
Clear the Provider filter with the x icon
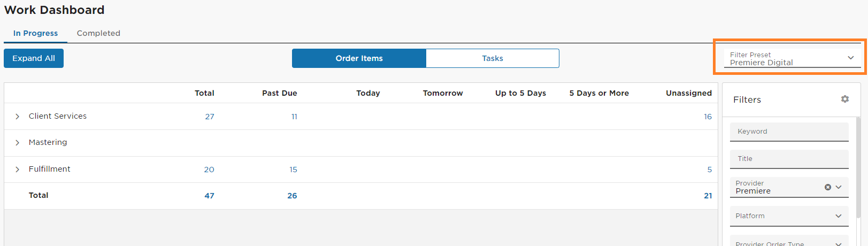click(828, 187)
